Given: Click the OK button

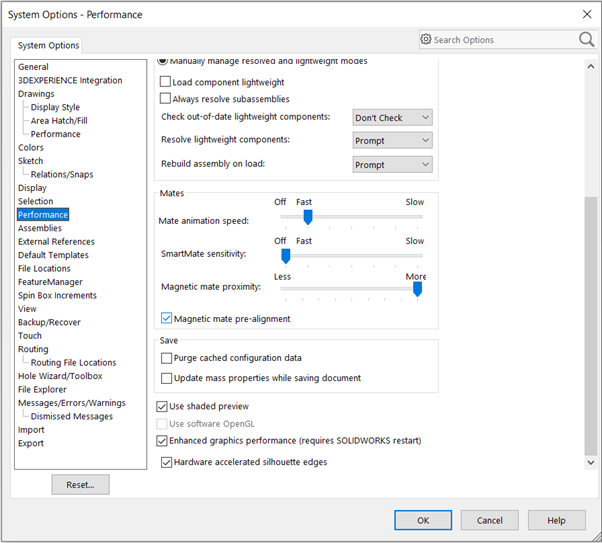Looking at the screenshot, I should 422,520.
